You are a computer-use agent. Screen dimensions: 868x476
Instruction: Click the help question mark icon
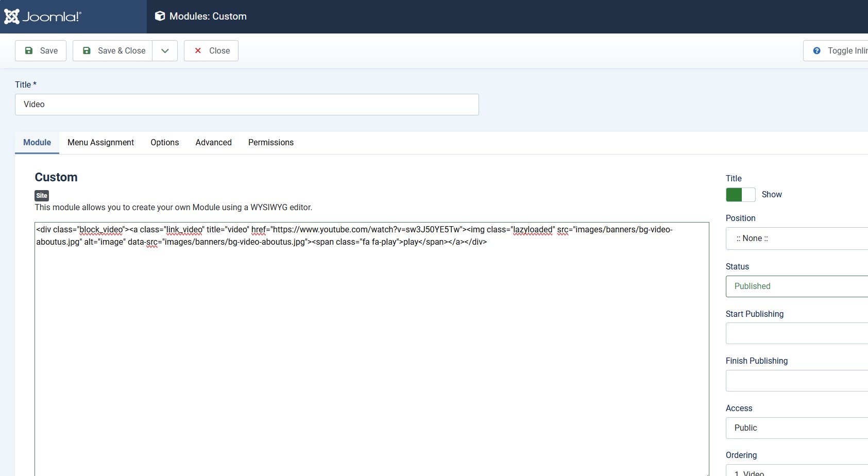[x=816, y=50]
